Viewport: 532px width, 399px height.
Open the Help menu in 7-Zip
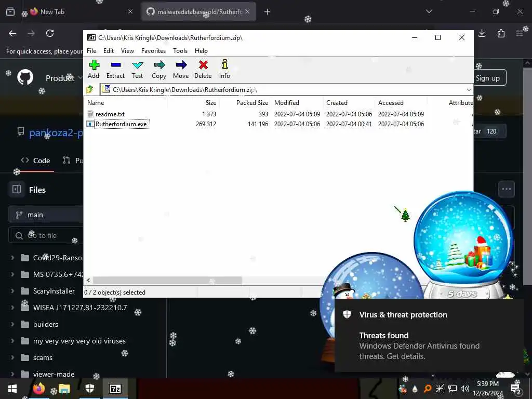pos(201,51)
